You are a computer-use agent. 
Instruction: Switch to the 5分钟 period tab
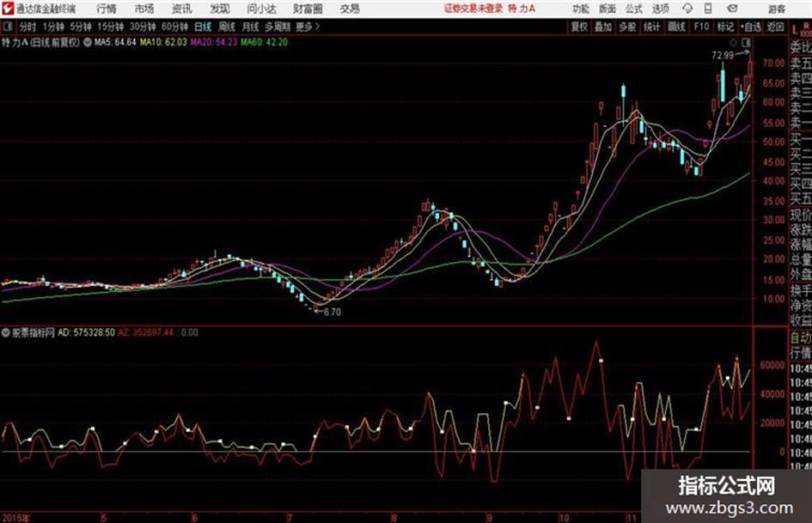(80, 27)
